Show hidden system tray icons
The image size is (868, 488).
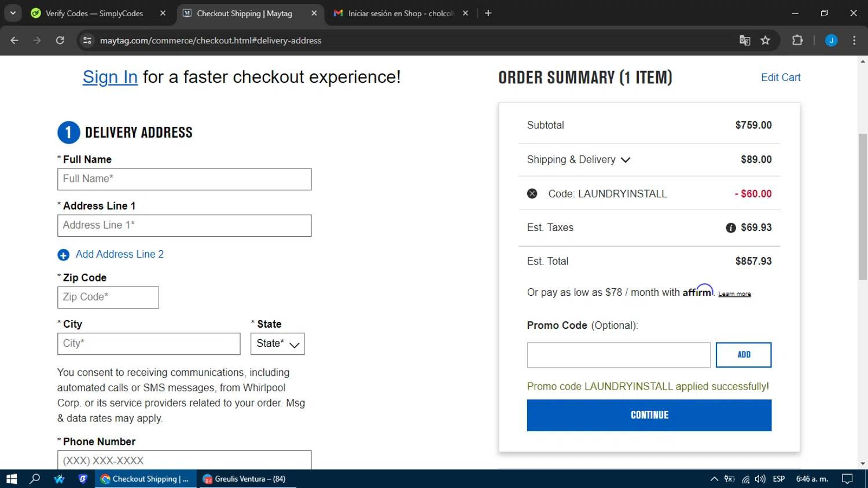[714, 479]
